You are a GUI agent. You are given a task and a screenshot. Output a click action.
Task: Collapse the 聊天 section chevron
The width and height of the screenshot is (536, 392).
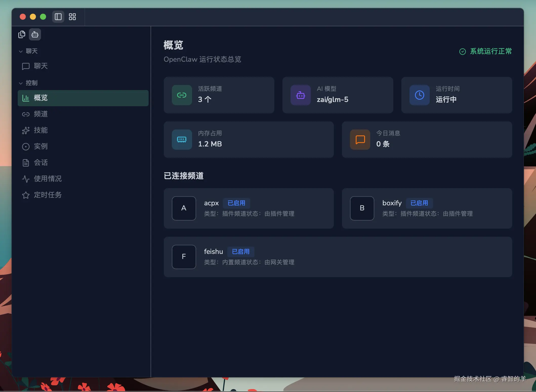(x=21, y=51)
